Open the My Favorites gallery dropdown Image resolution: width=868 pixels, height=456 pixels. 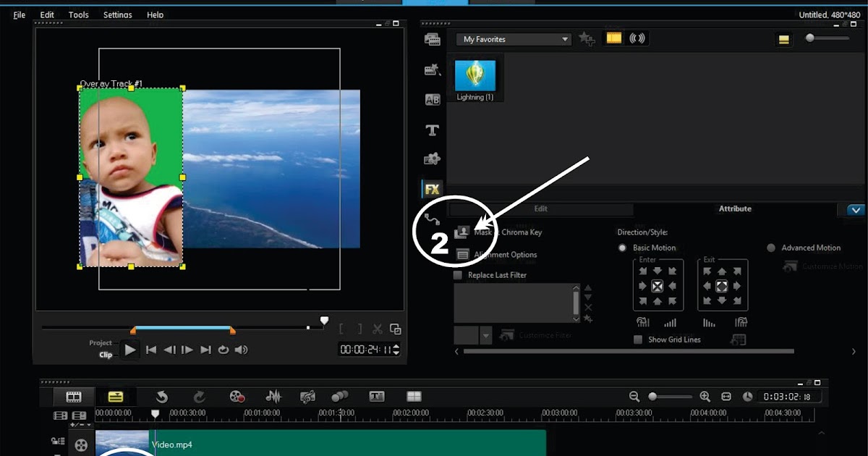coord(514,39)
